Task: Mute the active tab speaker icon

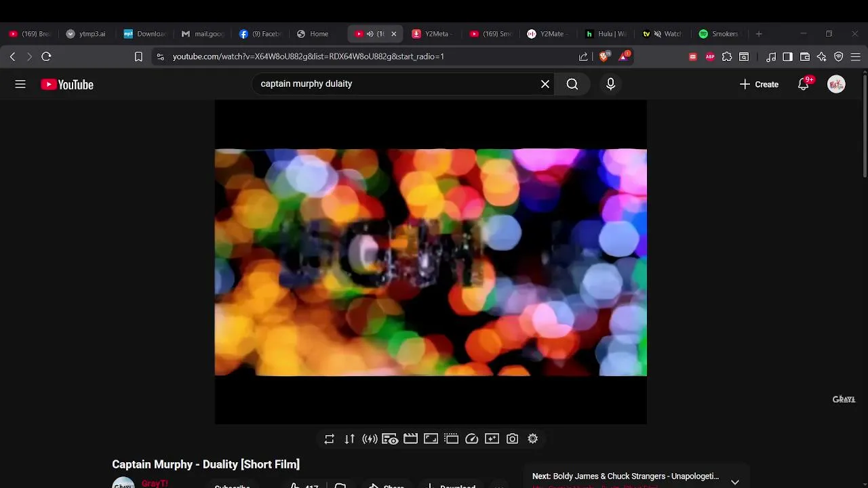Action: point(370,34)
